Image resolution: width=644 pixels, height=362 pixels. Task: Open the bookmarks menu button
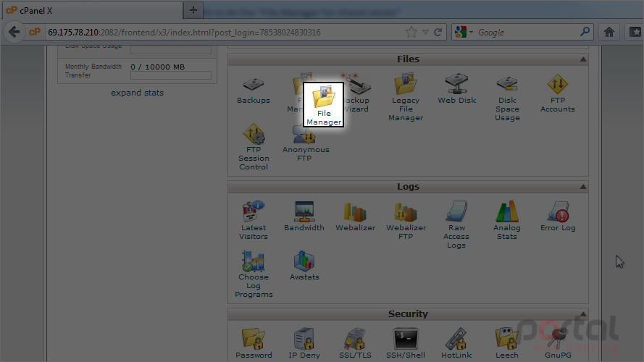click(x=635, y=32)
